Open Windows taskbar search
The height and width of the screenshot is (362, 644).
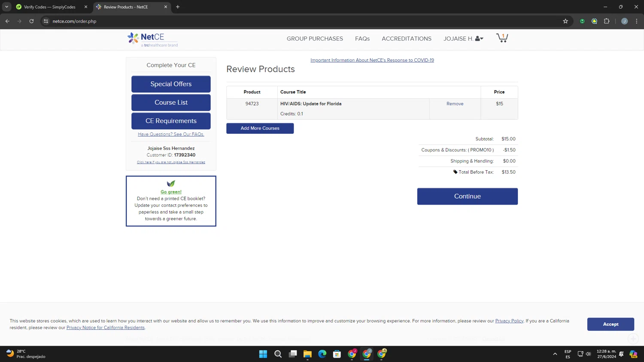click(278, 354)
